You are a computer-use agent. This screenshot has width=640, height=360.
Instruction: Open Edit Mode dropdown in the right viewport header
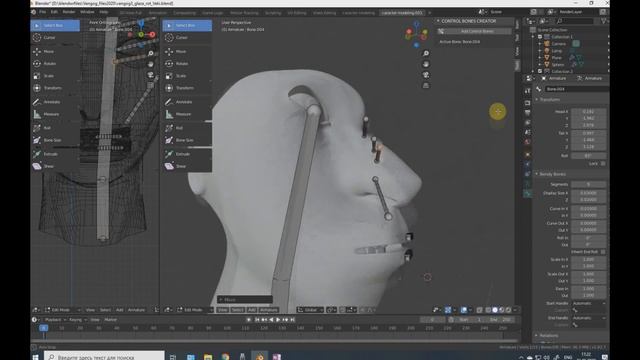pos(195,310)
